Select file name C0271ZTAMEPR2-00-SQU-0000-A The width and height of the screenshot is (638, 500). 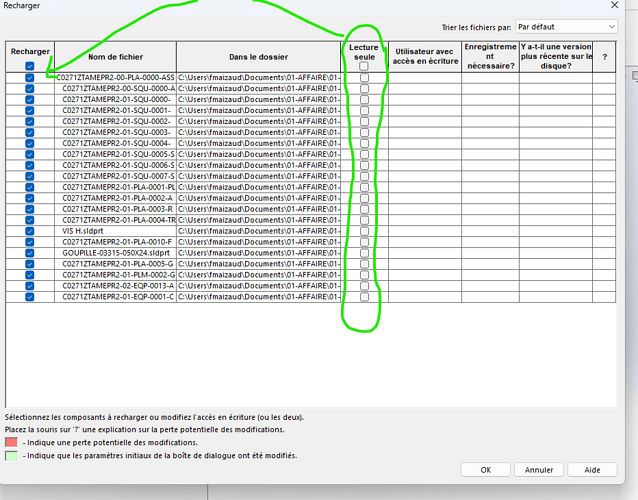coord(119,89)
